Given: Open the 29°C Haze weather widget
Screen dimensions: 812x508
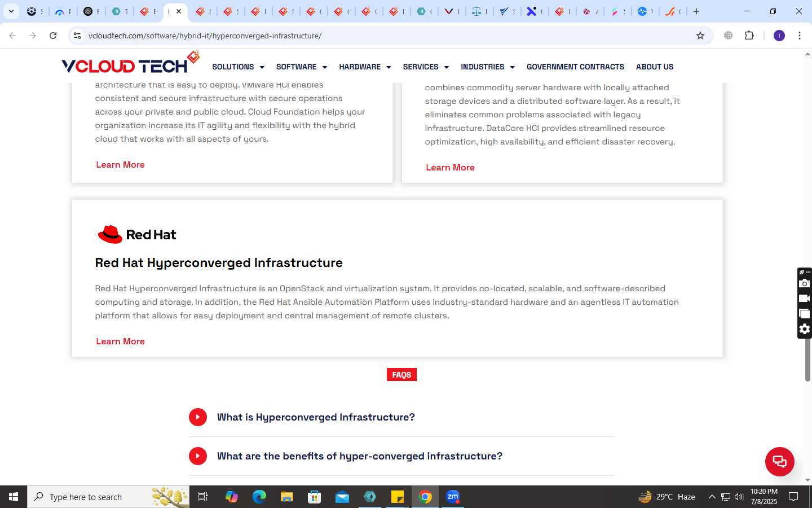Looking at the screenshot, I should click(x=667, y=497).
